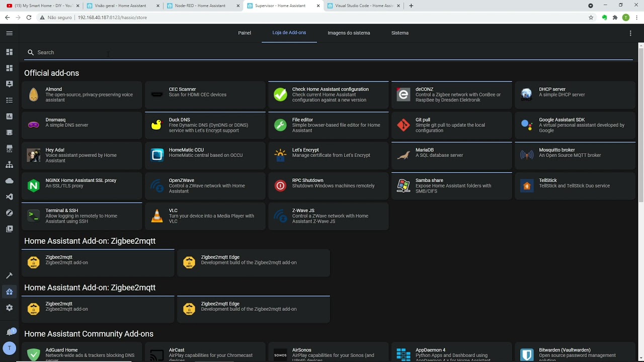Open the Z-Wave JS add-on card

(329, 216)
